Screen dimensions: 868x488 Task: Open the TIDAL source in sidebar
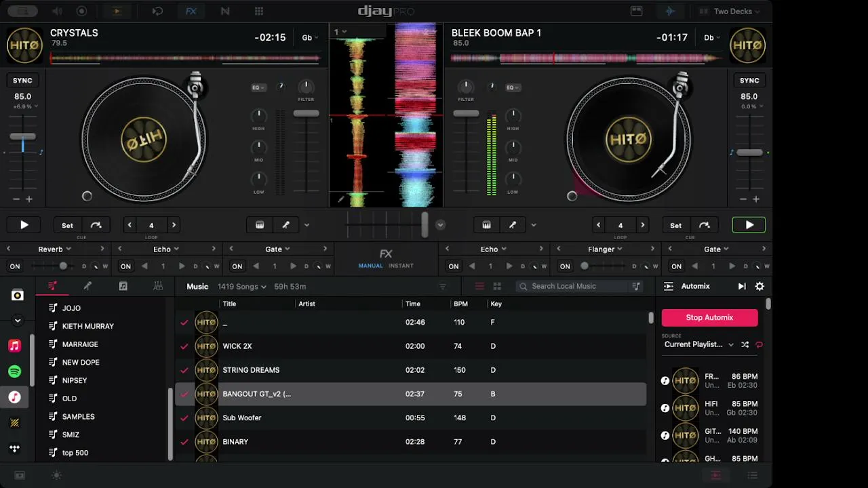pos(14,448)
